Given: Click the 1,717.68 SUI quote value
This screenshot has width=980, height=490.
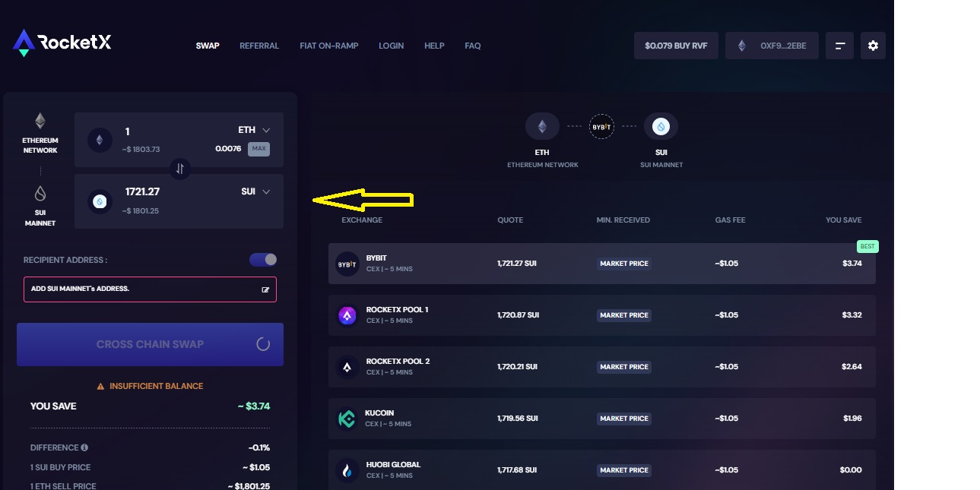Looking at the screenshot, I should (518, 470).
